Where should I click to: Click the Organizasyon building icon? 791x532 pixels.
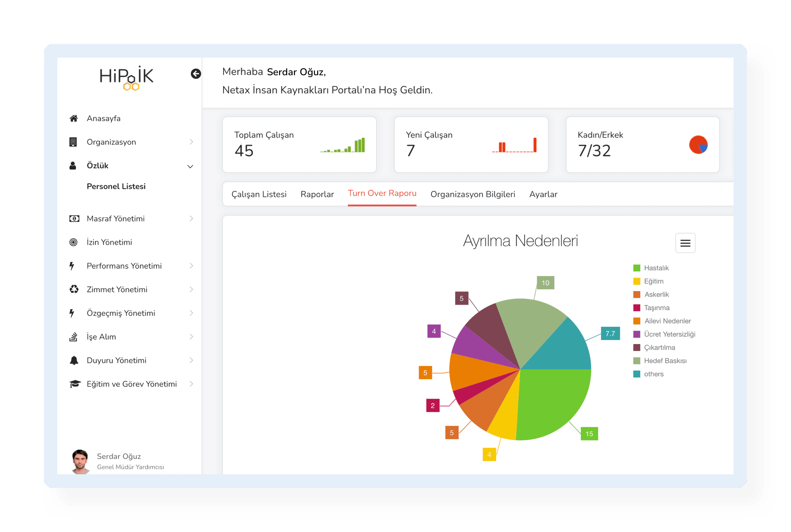(73, 142)
